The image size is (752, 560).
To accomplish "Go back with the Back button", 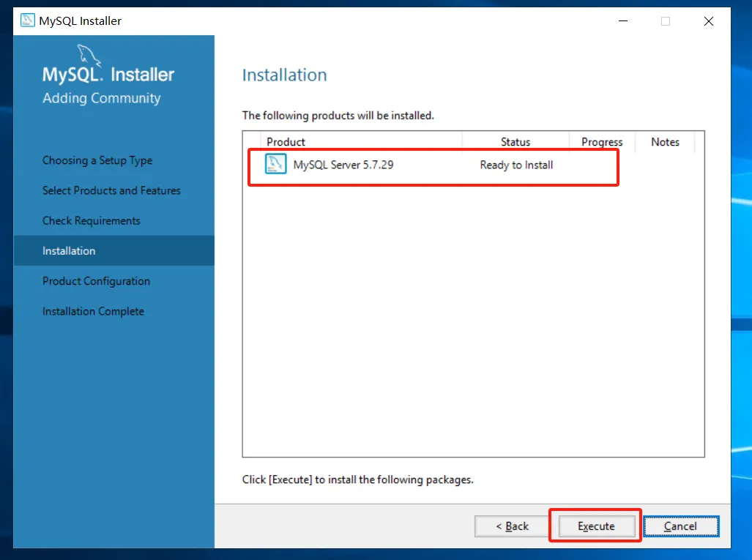I will [x=512, y=526].
